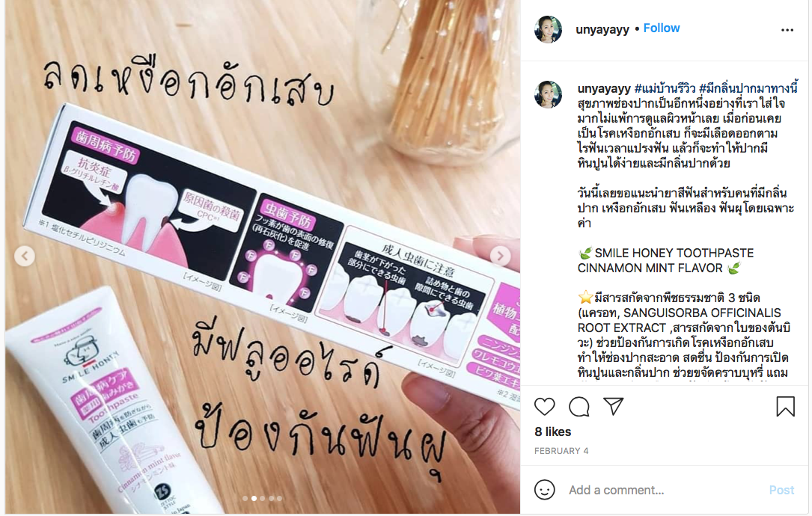Select the third carousel dot indicator
The image size is (812, 516).
[x=263, y=498]
